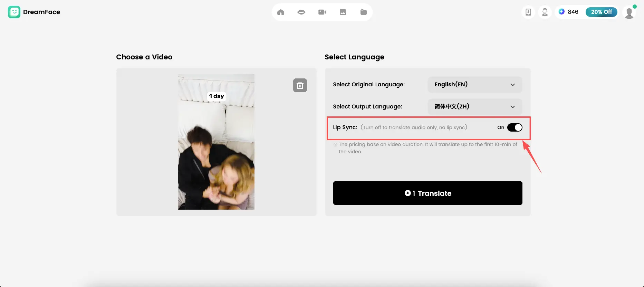This screenshot has width=644, height=287.
Task: Click the black Translate button
Action: coord(427,193)
